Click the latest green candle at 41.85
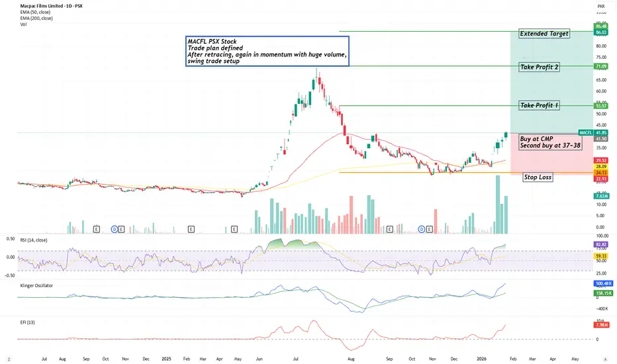 pyautogui.click(x=506, y=135)
